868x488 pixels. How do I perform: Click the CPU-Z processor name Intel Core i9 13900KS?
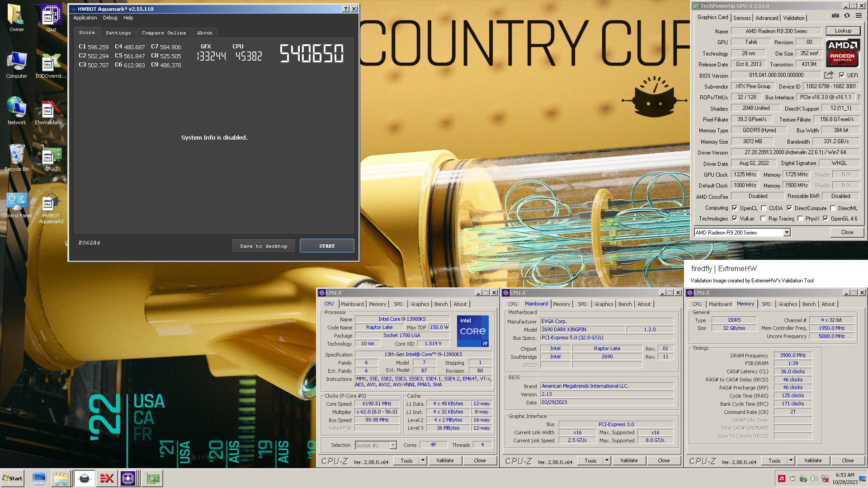click(x=402, y=319)
